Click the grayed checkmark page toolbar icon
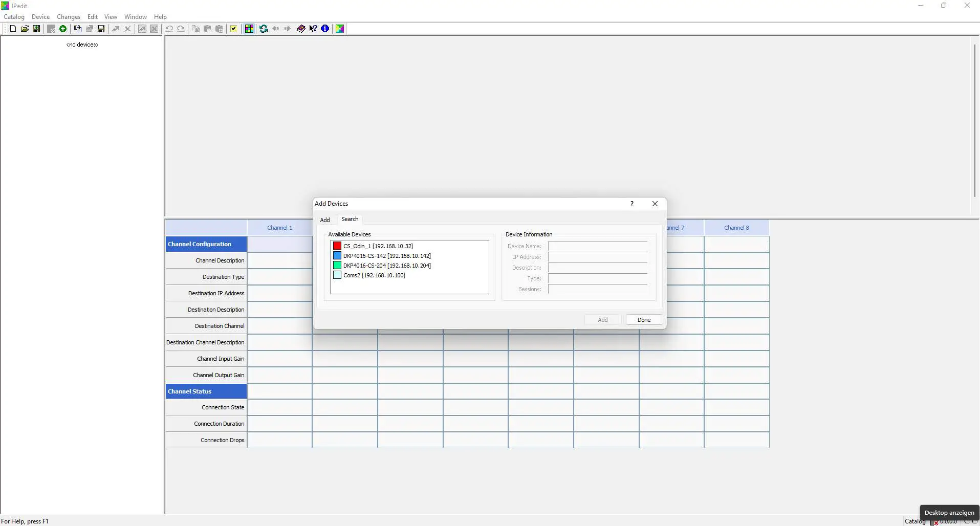980x526 pixels. pyautogui.click(x=51, y=29)
